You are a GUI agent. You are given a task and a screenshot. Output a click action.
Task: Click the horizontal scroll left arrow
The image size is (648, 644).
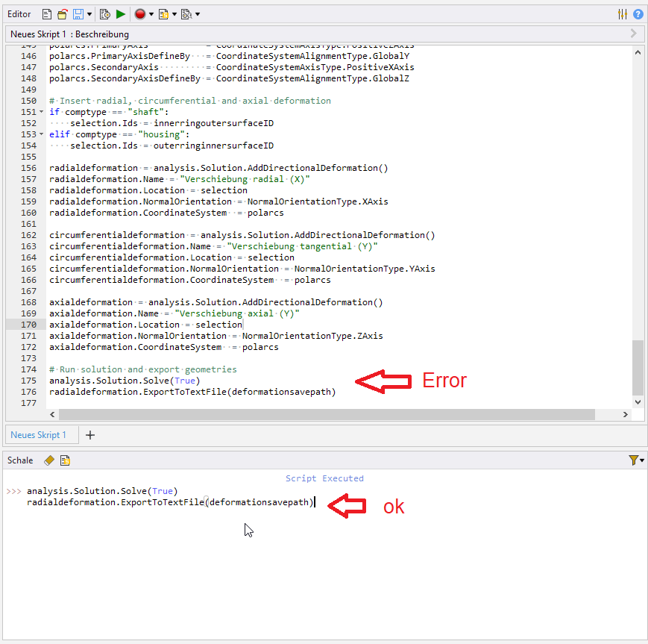click(52, 414)
